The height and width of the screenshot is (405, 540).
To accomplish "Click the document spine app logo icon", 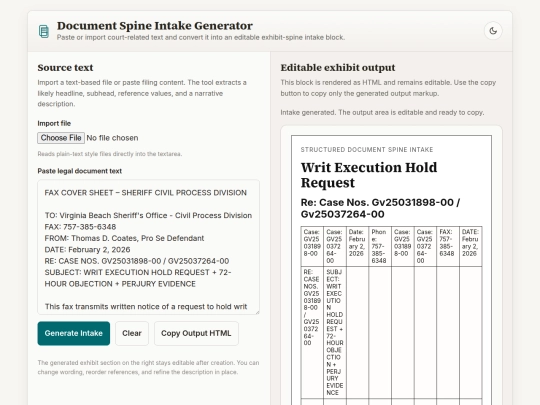I will coord(44,31).
